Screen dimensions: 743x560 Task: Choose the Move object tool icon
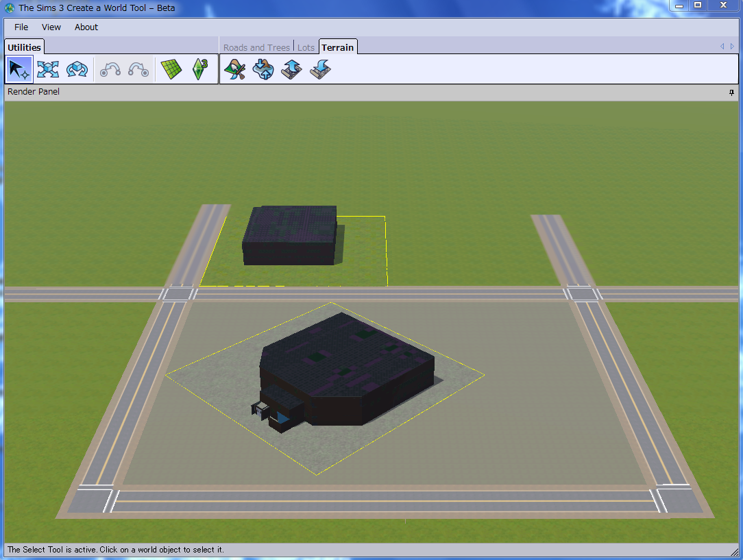[48, 69]
